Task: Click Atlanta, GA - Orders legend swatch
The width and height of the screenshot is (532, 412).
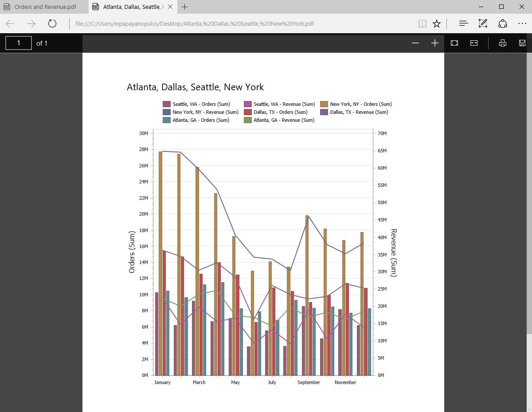Action: click(x=167, y=120)
